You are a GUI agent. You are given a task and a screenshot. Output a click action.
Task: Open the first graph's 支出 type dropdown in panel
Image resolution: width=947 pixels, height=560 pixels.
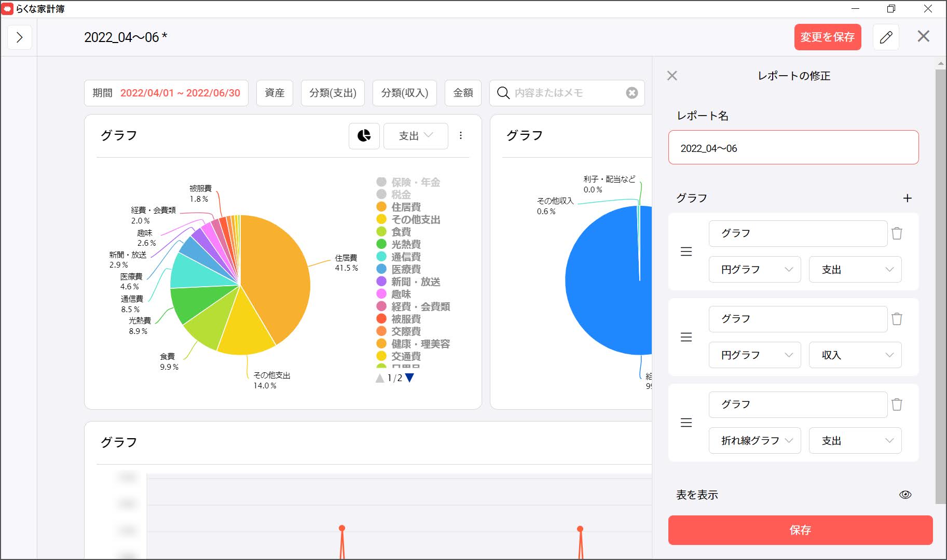pyautogui.click(x=855, y=270)
